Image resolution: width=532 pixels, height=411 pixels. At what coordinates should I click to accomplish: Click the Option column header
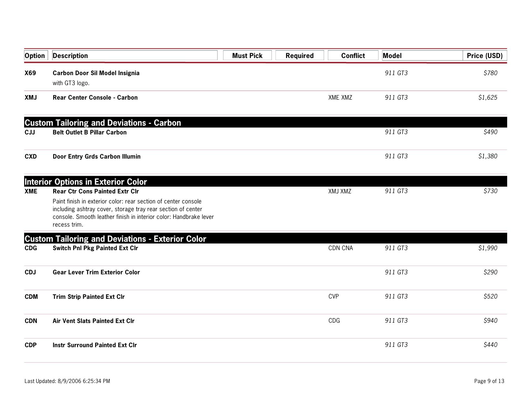tap(35, 56)
